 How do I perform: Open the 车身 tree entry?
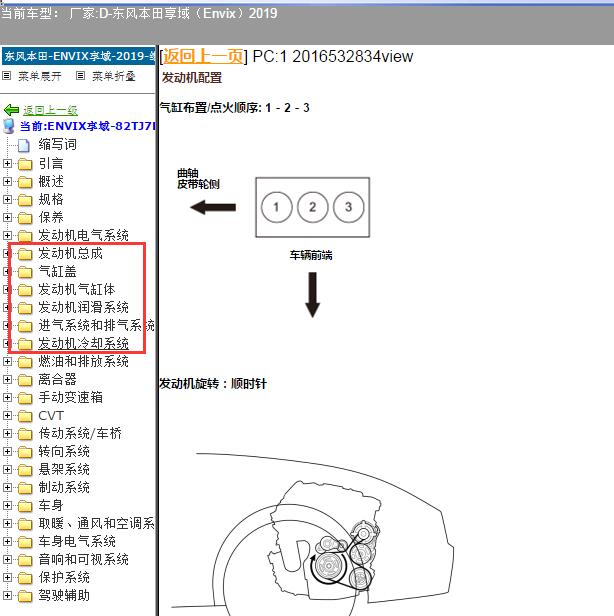[x=51, y=506]
